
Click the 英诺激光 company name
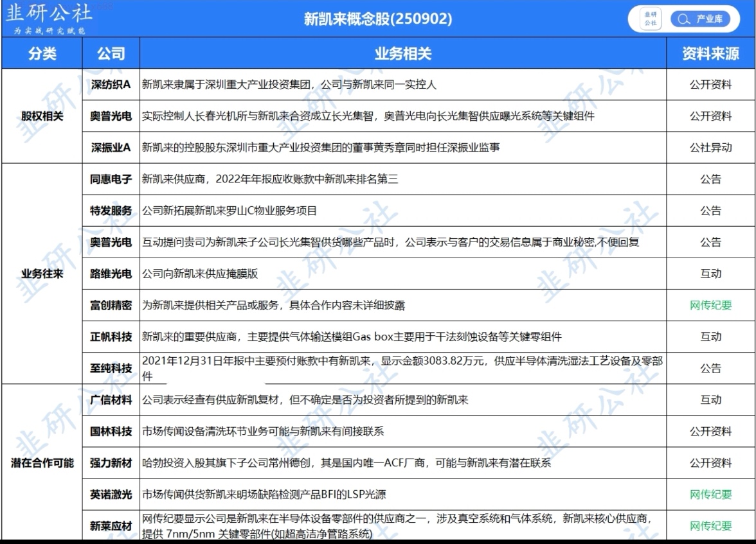111,494
